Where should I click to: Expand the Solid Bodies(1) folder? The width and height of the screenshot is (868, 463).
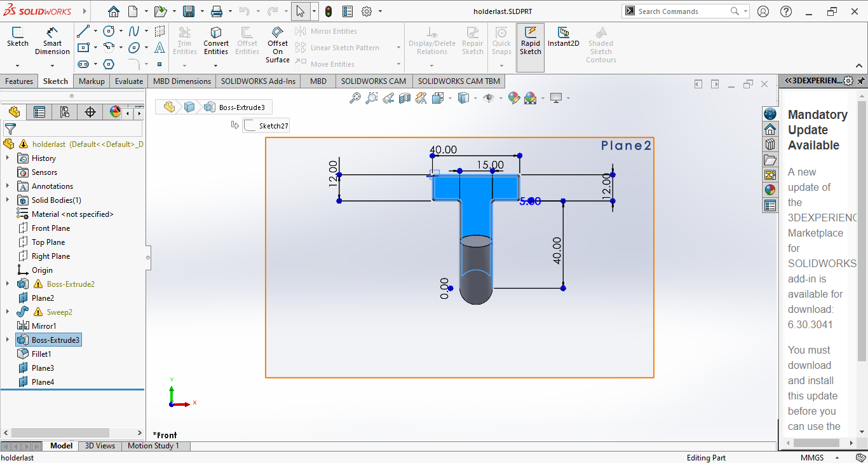point(8,200)
